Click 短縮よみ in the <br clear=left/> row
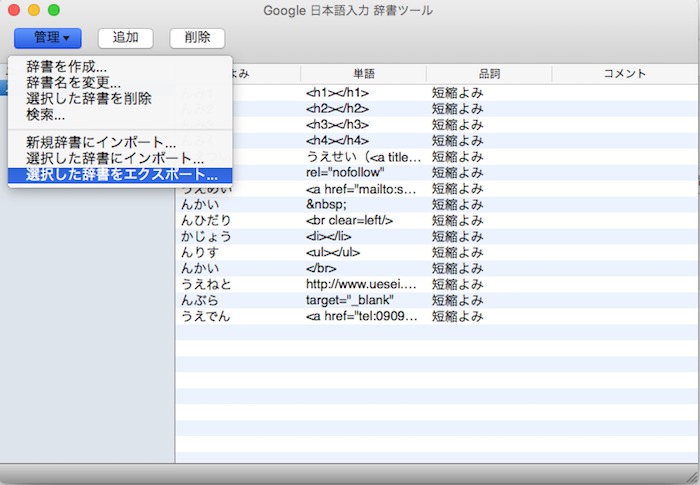Image resolution: width=700 pixels, height=485 pixels. pyautogui.click(x=458, y=221)
